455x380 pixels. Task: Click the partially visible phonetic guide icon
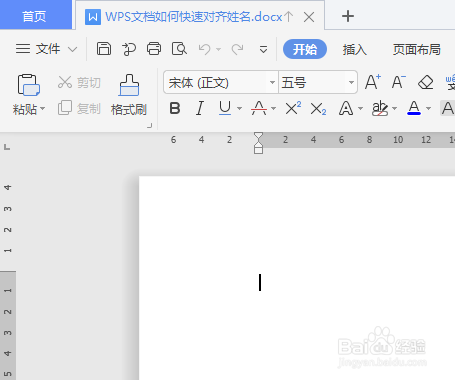(x=450, y=82)
